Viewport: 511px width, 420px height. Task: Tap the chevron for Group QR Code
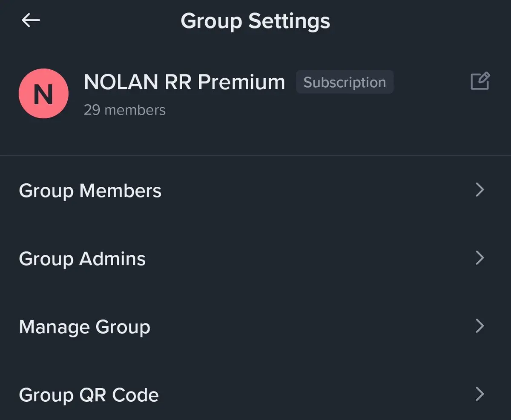479,394
